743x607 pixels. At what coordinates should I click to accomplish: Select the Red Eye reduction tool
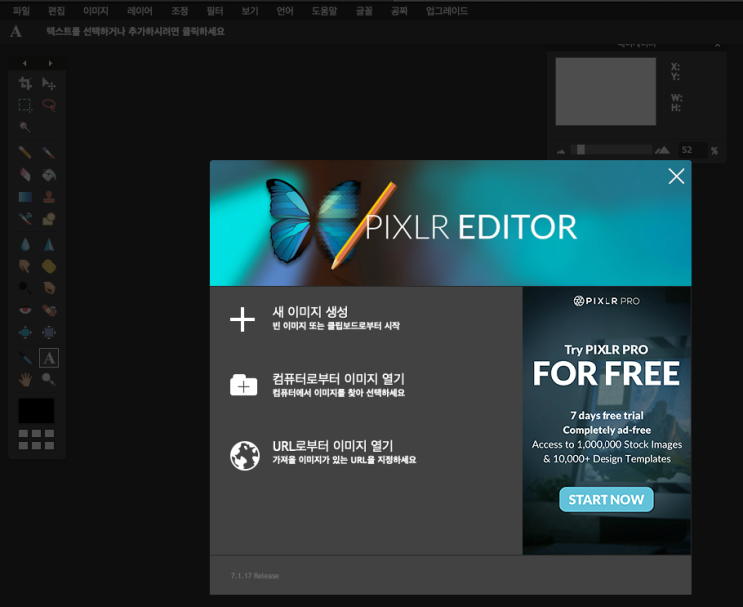click(25, 310)
